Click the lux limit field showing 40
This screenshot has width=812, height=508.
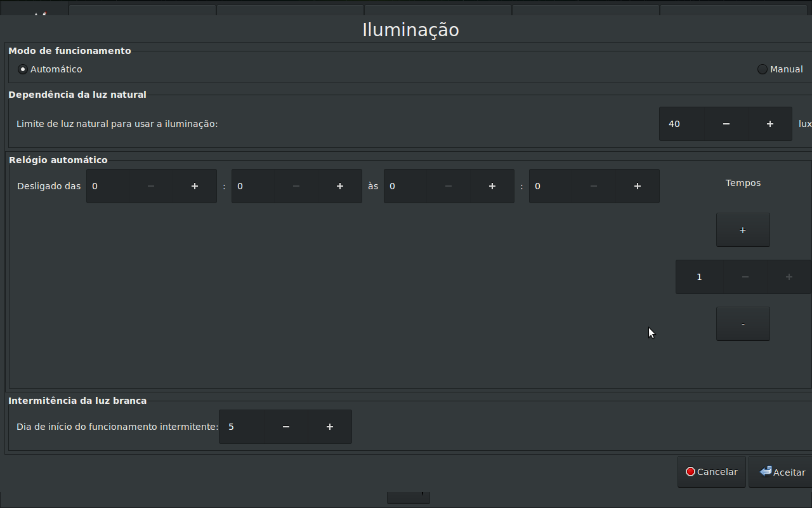tap(682, 124)
